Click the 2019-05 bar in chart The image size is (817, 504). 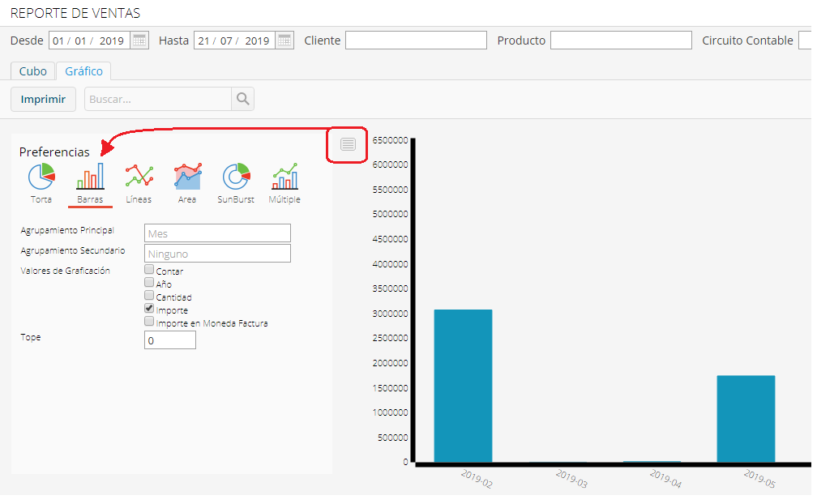746,419
